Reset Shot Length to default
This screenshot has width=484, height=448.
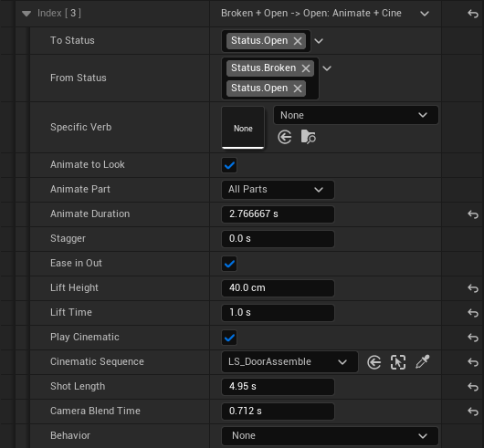[473, 387]
